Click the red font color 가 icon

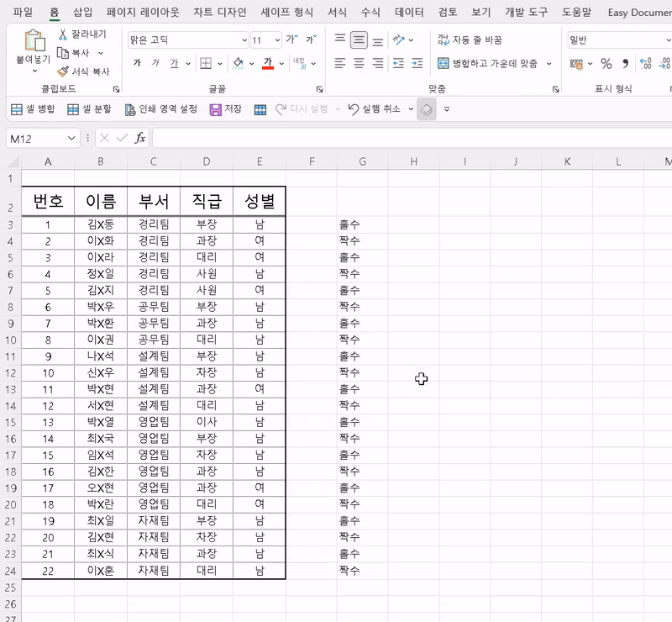268,64
